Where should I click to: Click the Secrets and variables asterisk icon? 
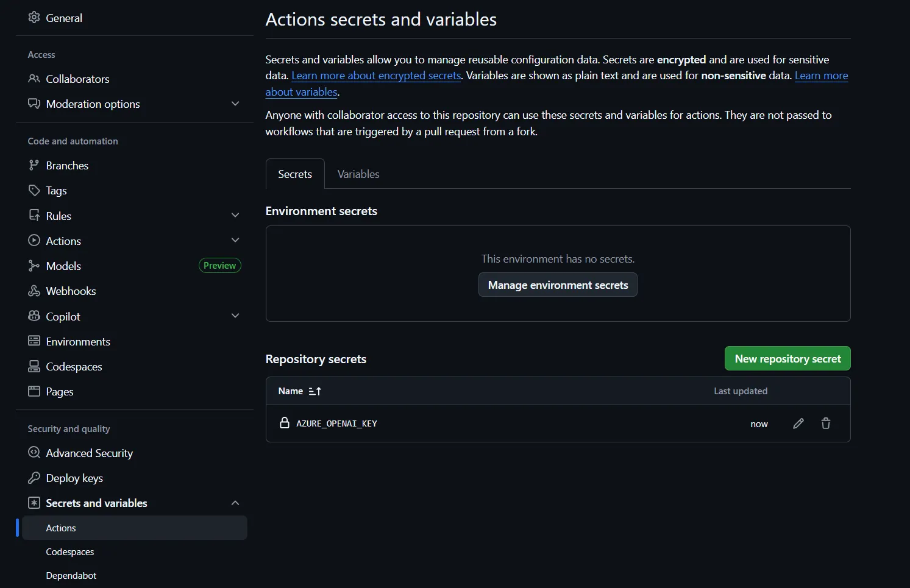point(34,503)
